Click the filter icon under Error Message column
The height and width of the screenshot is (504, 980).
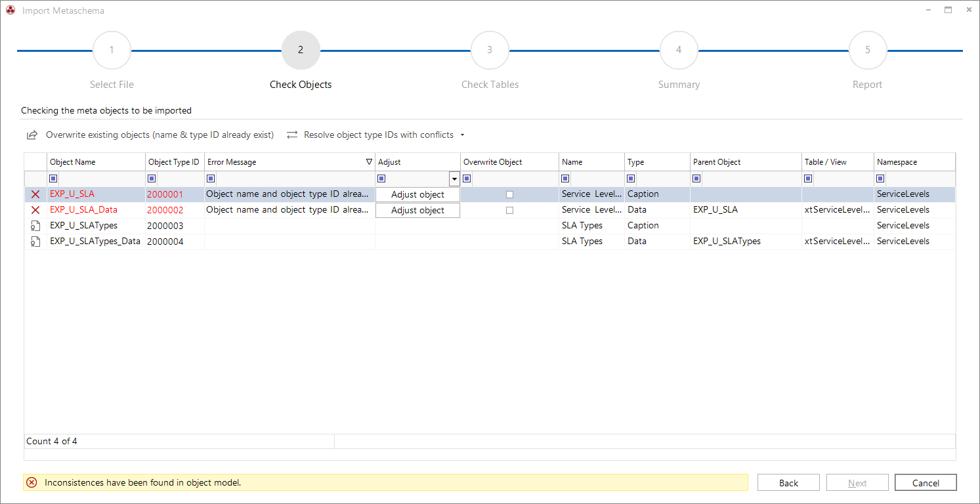(211, 178)
